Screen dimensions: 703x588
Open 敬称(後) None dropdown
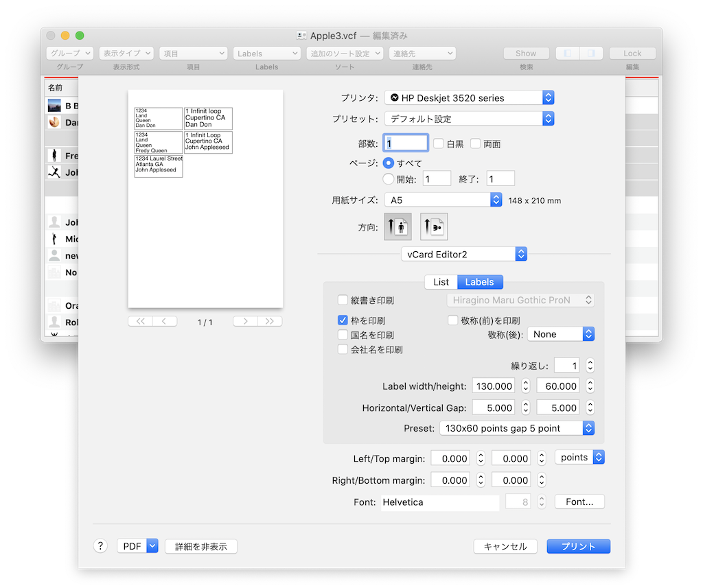pyautogui.click(x=561, y=334)
